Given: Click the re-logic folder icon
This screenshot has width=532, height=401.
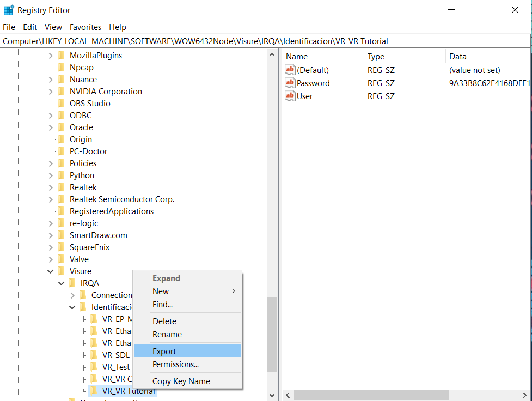Looking at the screenshot, I should pos(62,223).
